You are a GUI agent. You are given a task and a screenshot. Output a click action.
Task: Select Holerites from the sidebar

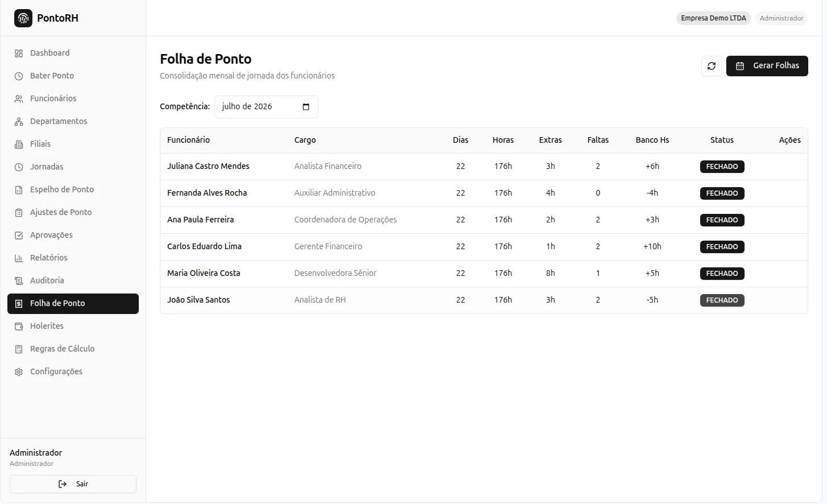pyautogui.click(x=73, y=326)
